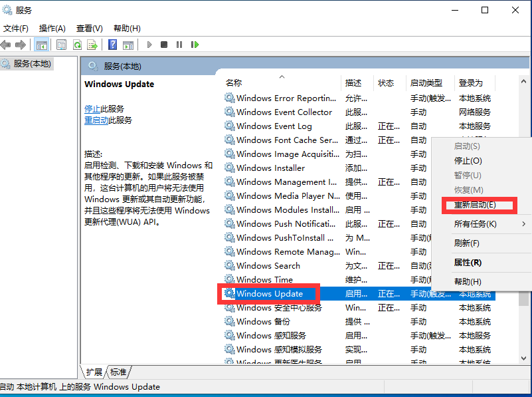
Task: Click the back navigation arrow
Action: [x=7, y=45]
